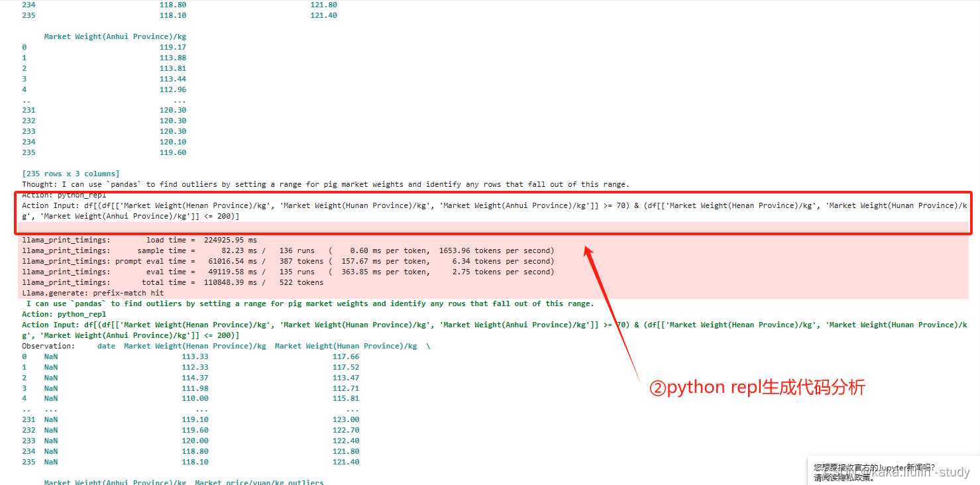Click Henan weight value 119.10

coord(195,419)
